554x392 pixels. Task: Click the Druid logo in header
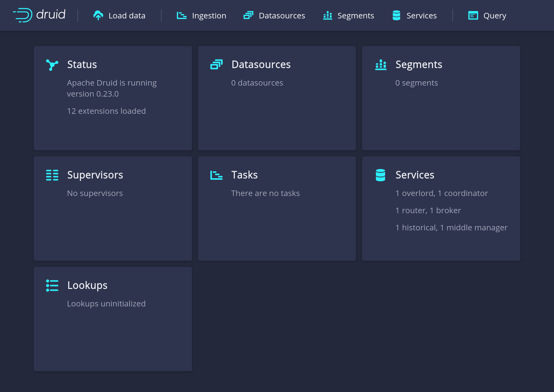(39, 15)
